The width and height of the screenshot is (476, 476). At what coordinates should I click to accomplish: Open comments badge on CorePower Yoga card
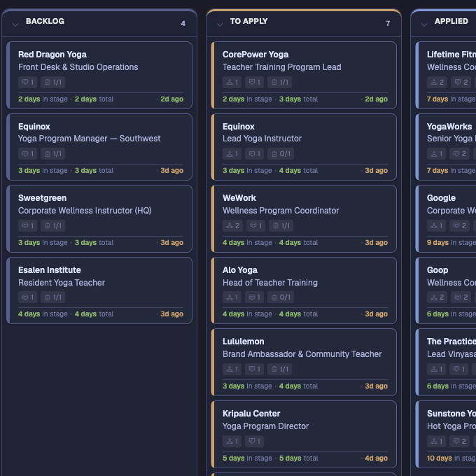(254, 83)
